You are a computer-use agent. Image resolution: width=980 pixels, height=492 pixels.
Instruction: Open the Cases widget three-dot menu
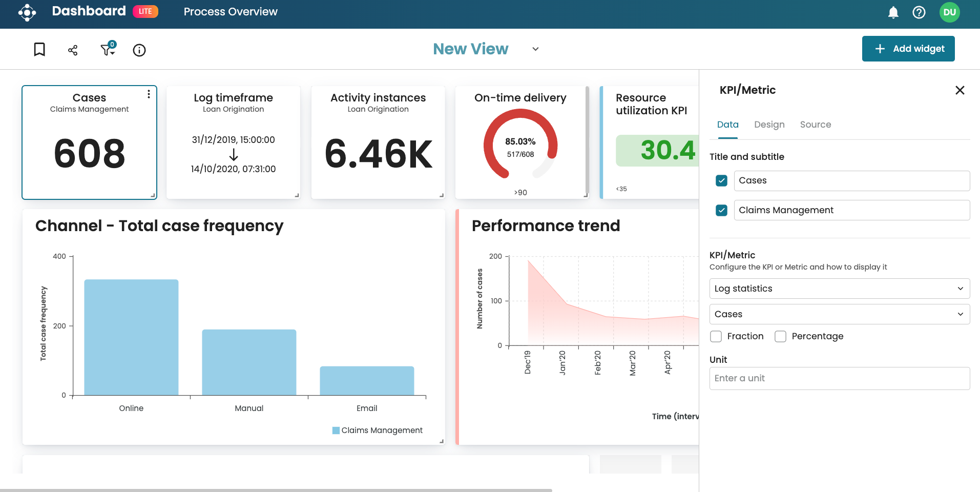coord(149,94)
